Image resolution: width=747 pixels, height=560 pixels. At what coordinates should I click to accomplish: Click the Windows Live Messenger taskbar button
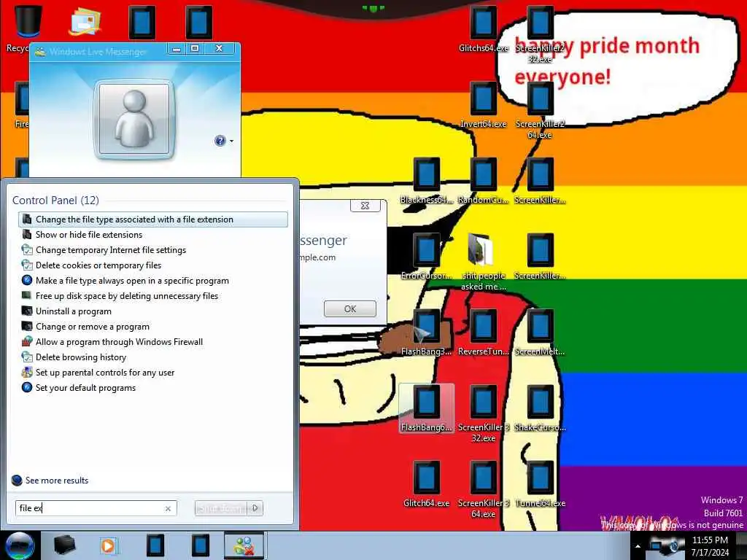pos(244,545)
